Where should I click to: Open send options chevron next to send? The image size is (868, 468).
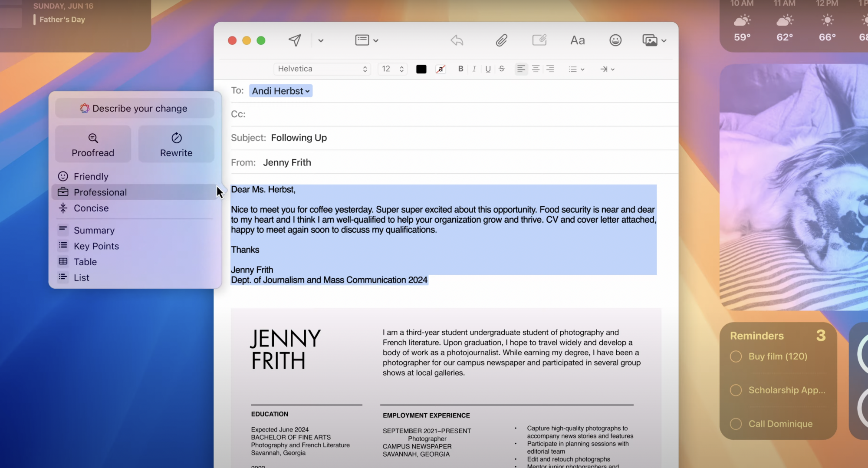(x=321, y=40)
